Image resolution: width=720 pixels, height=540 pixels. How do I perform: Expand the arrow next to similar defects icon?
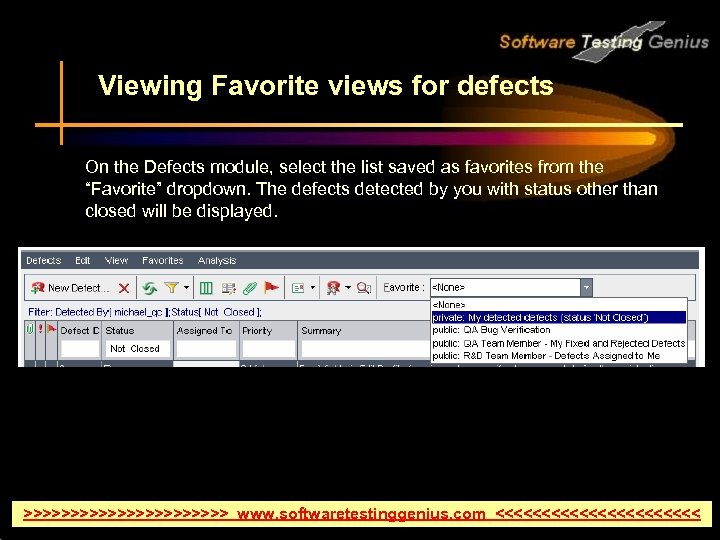click(x=348, y=288)
